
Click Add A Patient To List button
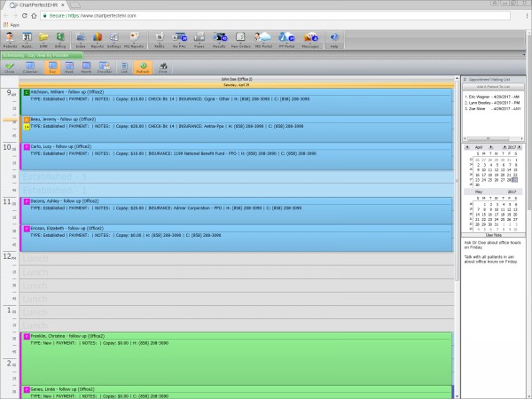pos(494,86)
